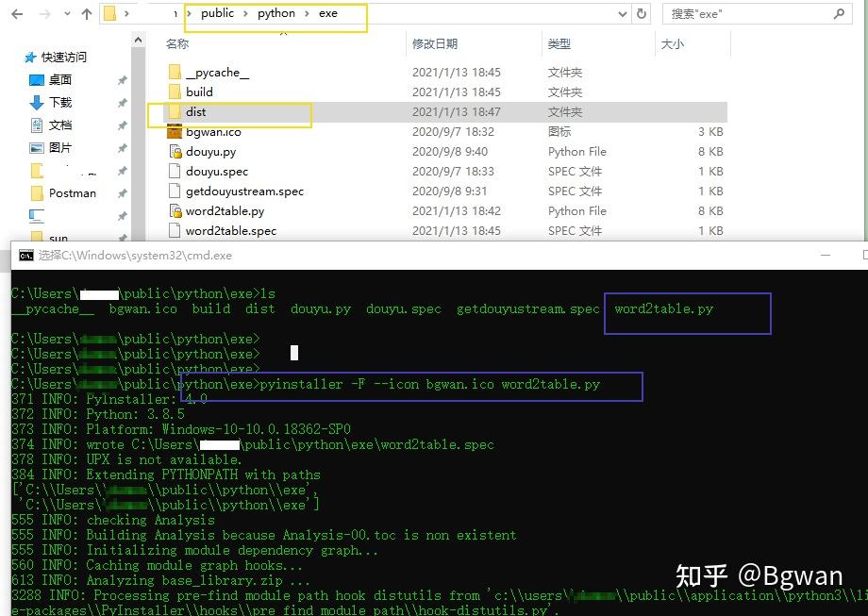Image resolution: width=868 pixels, height=616 pixels.
Task: Open 快速访问 in navigation pane
Action: (63, 57)
